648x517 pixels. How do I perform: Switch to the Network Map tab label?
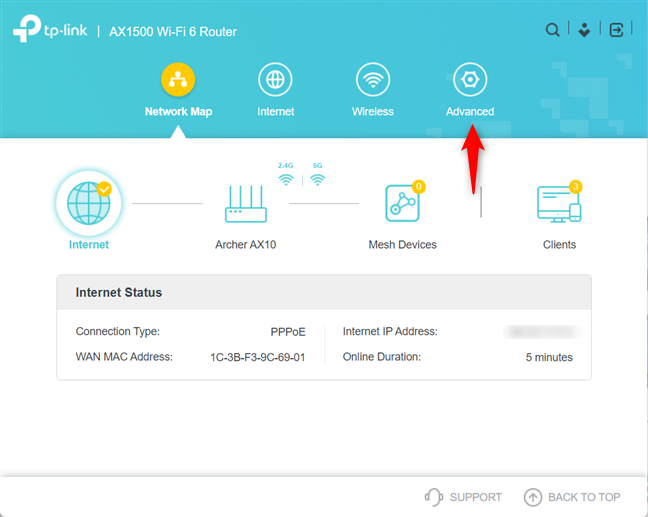click(x=179, y=112)
